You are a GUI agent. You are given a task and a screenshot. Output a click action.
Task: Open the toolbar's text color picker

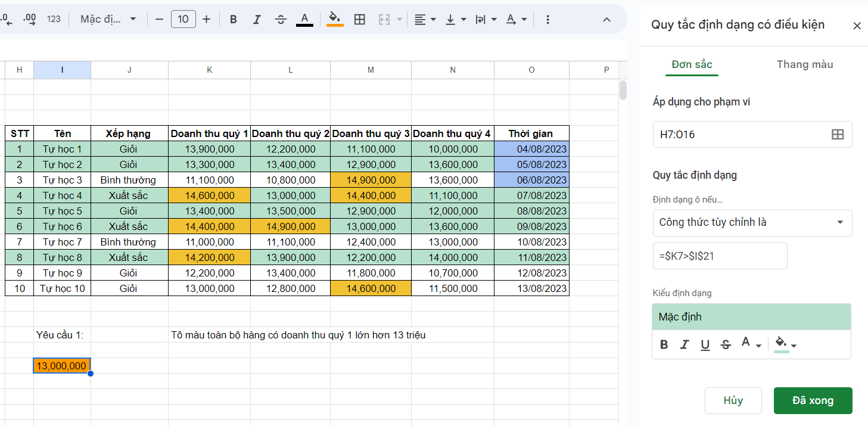pyautogui.click(x=305, y=20)
